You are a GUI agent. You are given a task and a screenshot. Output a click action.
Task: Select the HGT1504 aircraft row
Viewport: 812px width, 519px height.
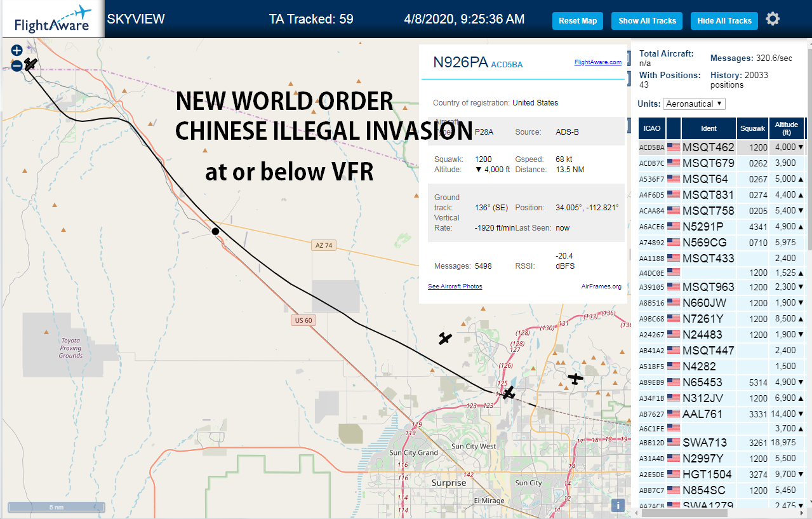[x=722, y=475]
